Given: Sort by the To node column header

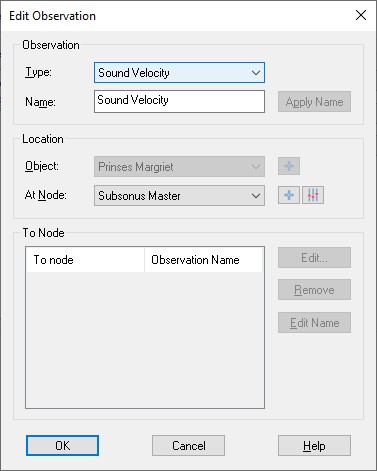Looking at the screenshot, I should point(85,260).
